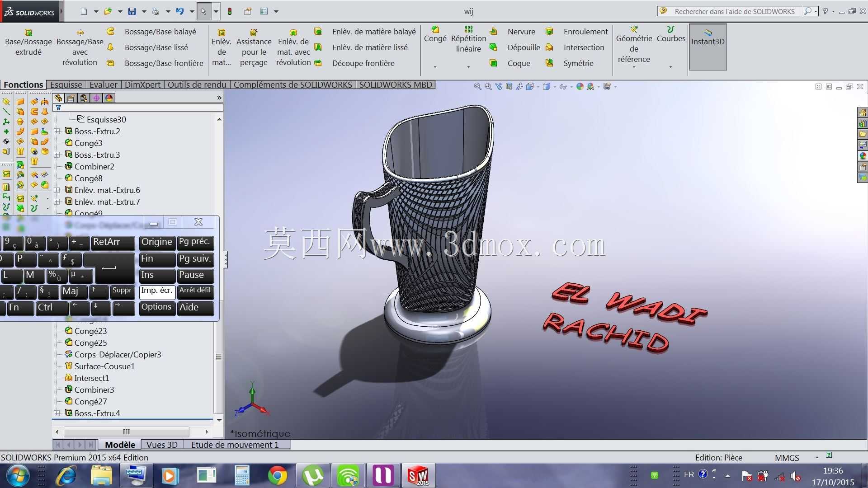Click SolidWorks 2015 icon in taskbar
Viewport: 868px width, 488px height.
tap(419, 475)
